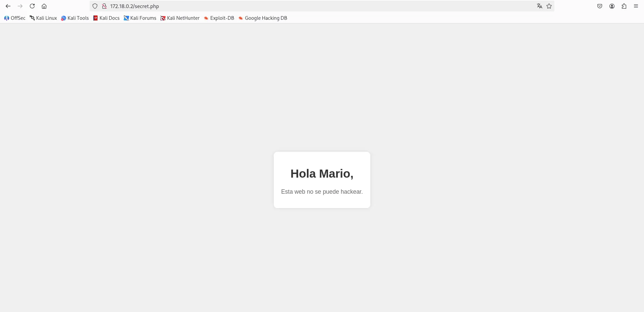Open the Exploit-DB bookmark
644x312 pixels.
(219, 18)
